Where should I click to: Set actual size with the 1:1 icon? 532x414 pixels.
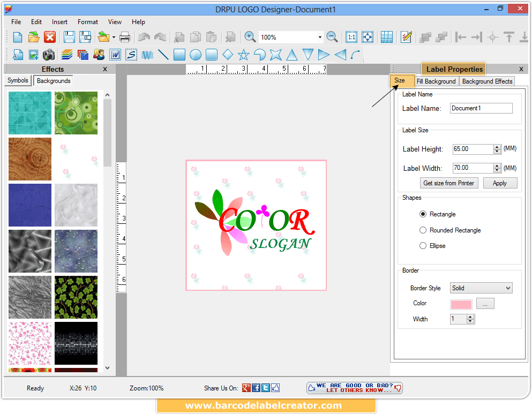point(351,37)
